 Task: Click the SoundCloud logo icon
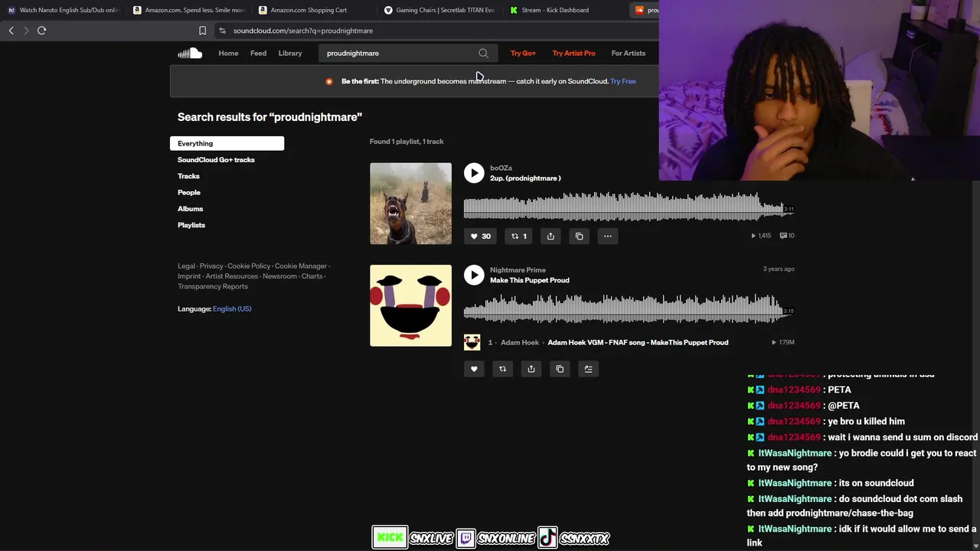click(190, 53)
